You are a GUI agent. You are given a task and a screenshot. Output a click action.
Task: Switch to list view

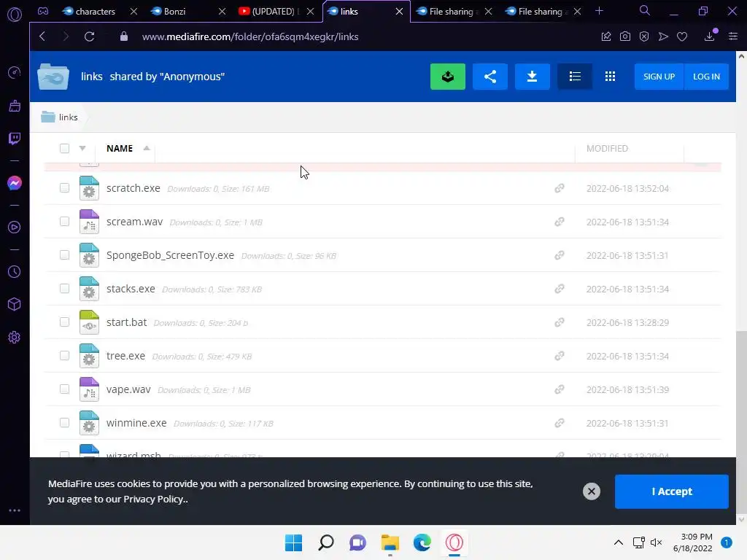[575, 76]
